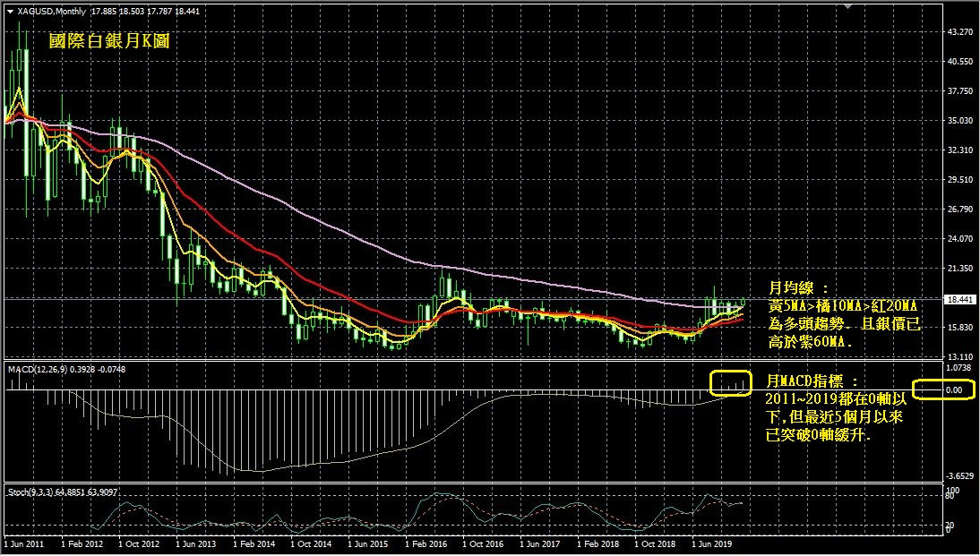Screen dimensions: 980x556
Task: Click the MACD(12,26,9) indicator label
Action: 39,370
